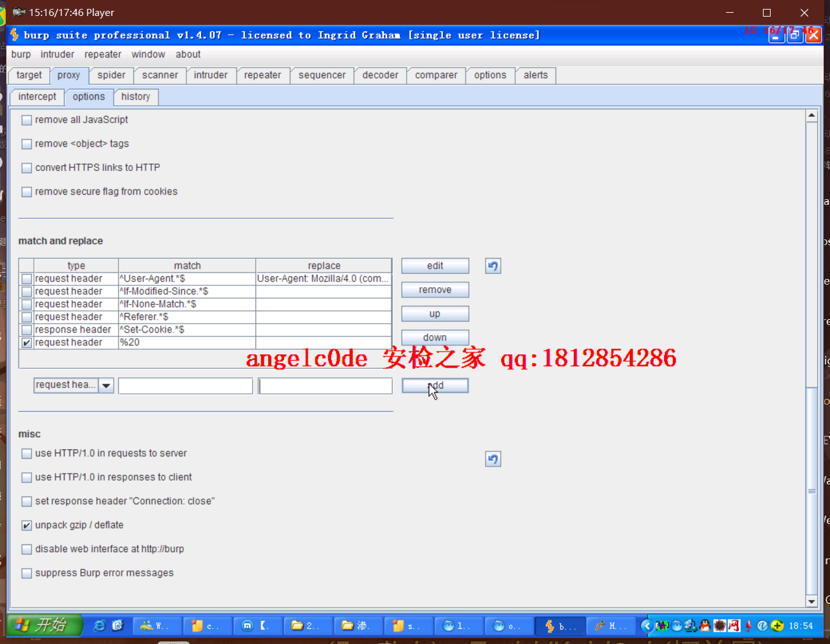Click the misc section restore-defaults arrow icon
Viewport: 830px width, 644px height.
(493, 459)
